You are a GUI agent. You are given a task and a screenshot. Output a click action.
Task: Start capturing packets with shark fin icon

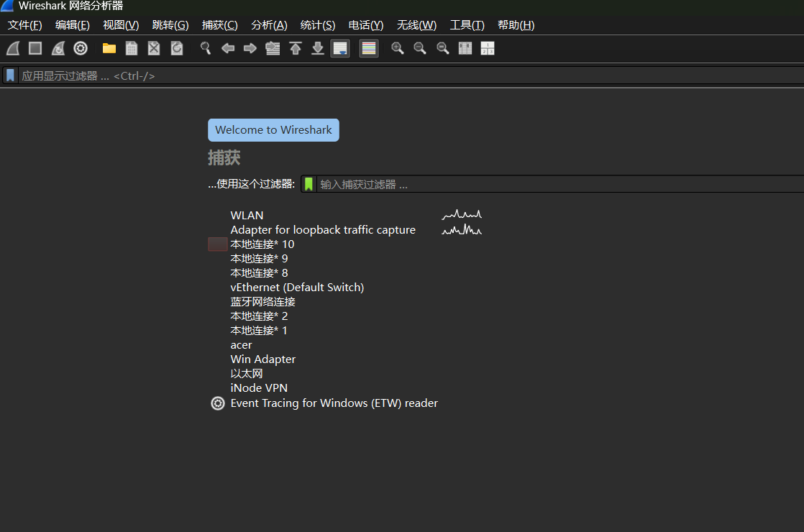click(x=14, y=48)
